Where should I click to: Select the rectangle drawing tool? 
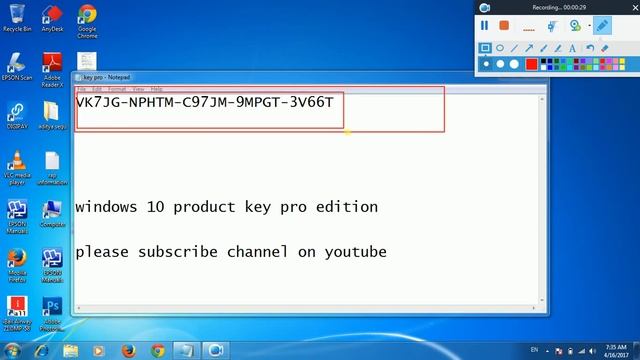tap(485, 48)
